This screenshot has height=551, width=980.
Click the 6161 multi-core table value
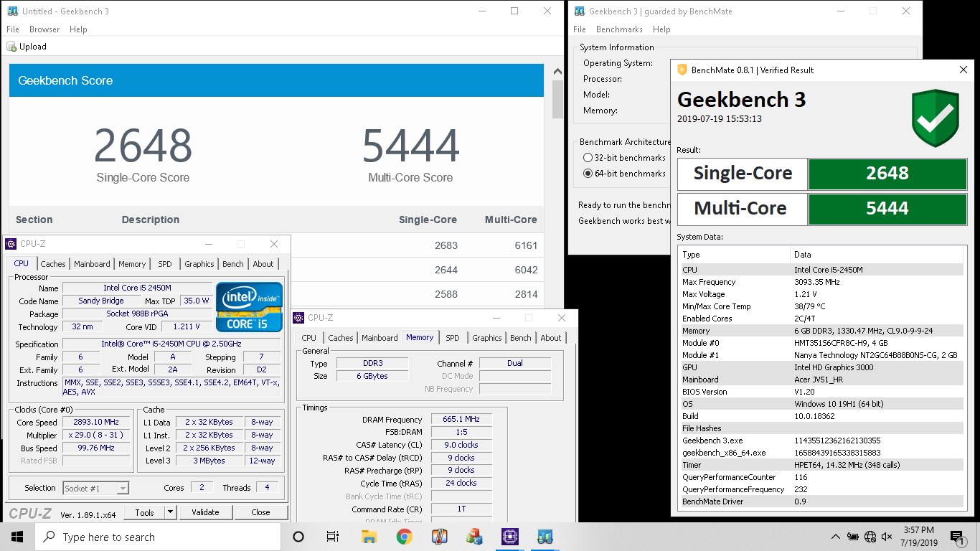(525, 245)
